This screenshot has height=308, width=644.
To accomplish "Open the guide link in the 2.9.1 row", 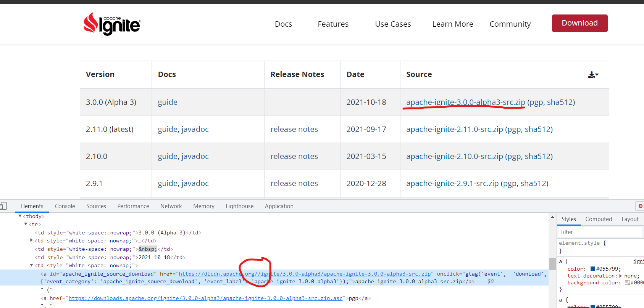I will pyautogui.click(x=168, y=183).
